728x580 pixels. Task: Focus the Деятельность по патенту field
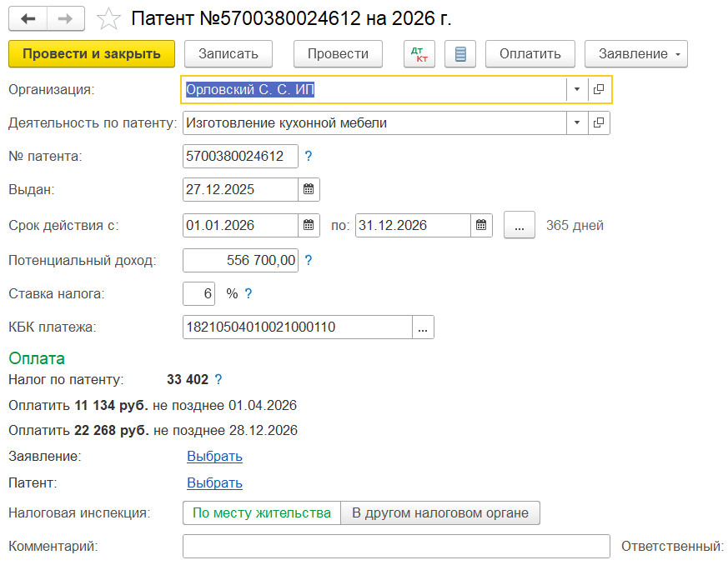(x=374, y=122)
